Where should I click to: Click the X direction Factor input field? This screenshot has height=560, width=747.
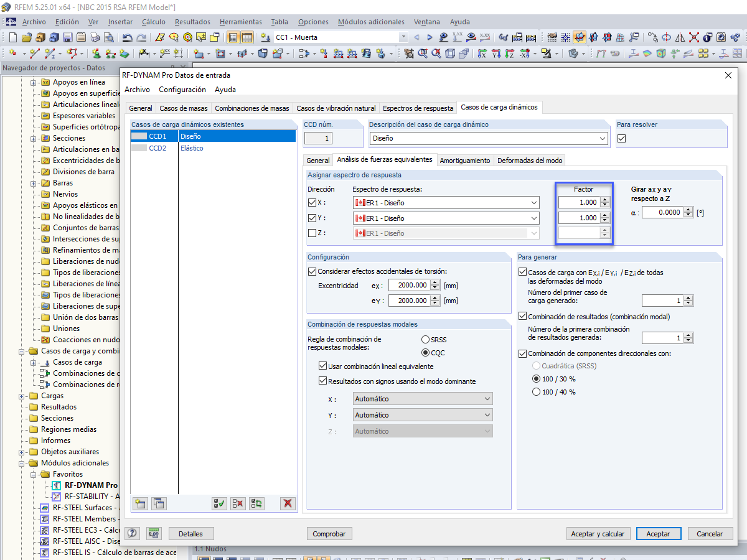click(x=579, y=202)
